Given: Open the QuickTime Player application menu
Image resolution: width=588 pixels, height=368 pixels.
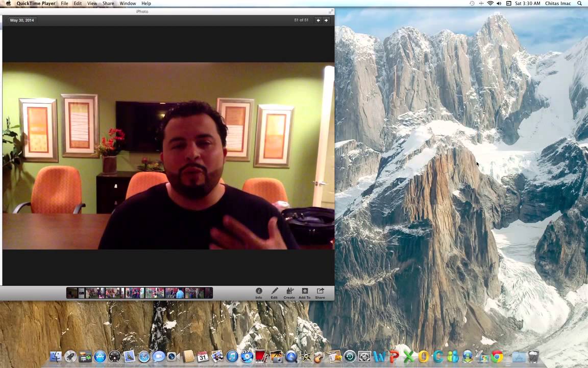Looking at the screenshot, I should pos(36,4).
